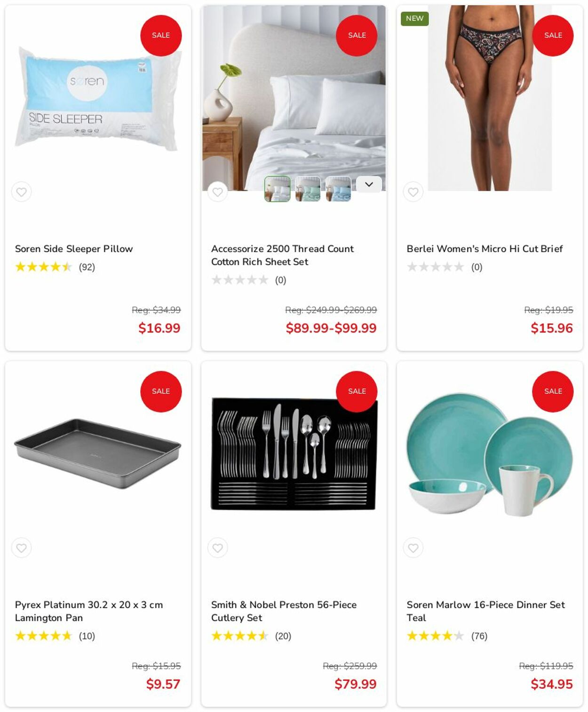Save Smith & Nobel Cutlery Set to wishlist

coord(217,548)
